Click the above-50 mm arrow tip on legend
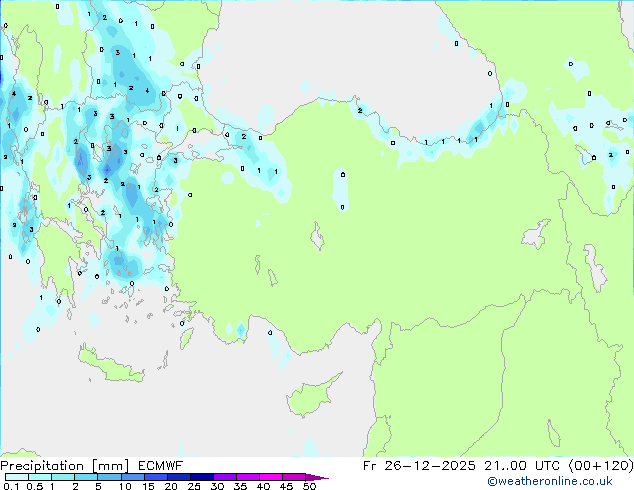 pyautogui.click(x=317, y=477)
